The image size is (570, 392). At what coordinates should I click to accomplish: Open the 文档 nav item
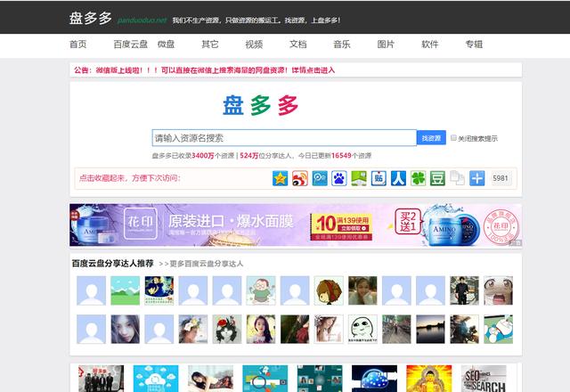(x=298, y=44)
